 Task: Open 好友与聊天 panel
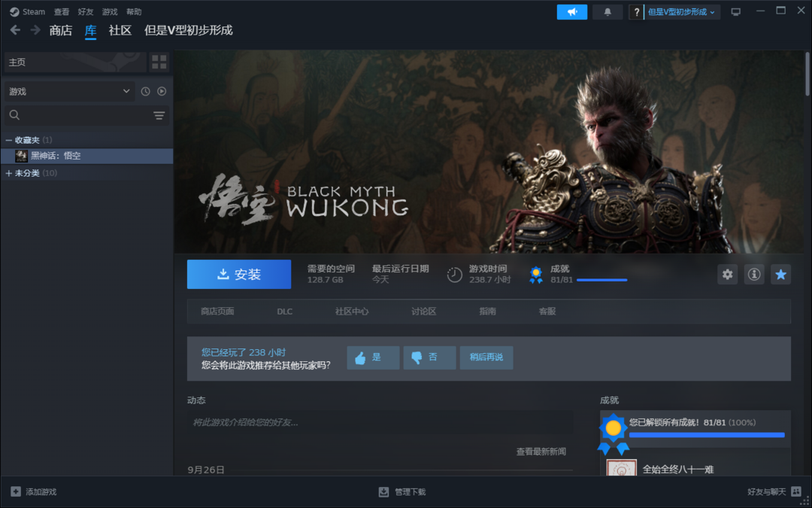click(774, 491)
